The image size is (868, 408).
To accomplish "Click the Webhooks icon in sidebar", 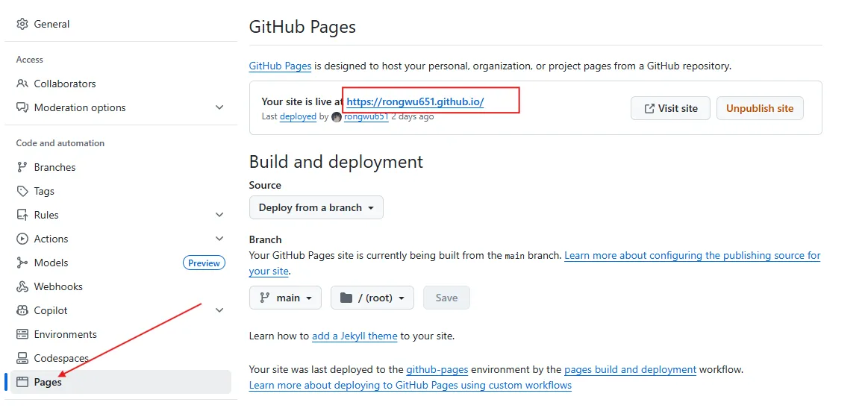I will [22, 286].
